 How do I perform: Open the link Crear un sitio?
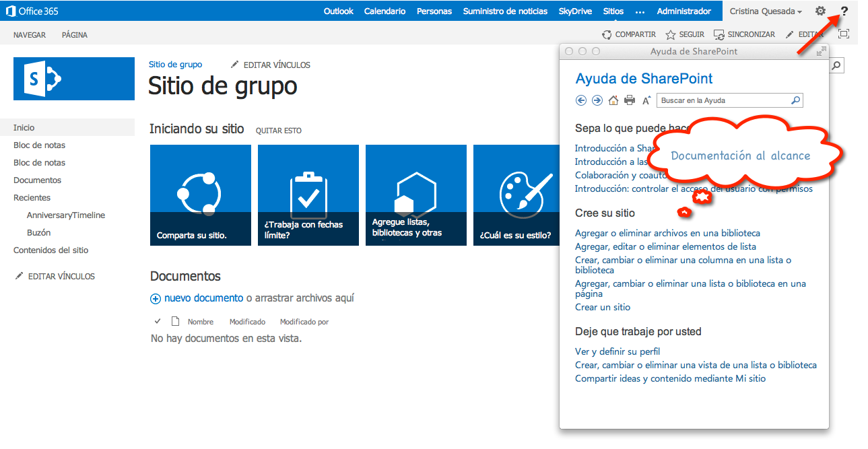[602, 306]
